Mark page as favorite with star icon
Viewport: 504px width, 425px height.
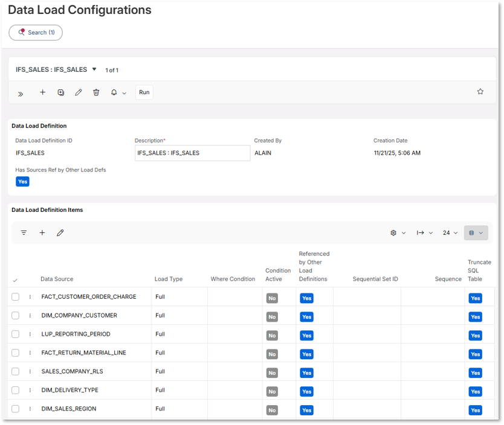pos(480,92)
